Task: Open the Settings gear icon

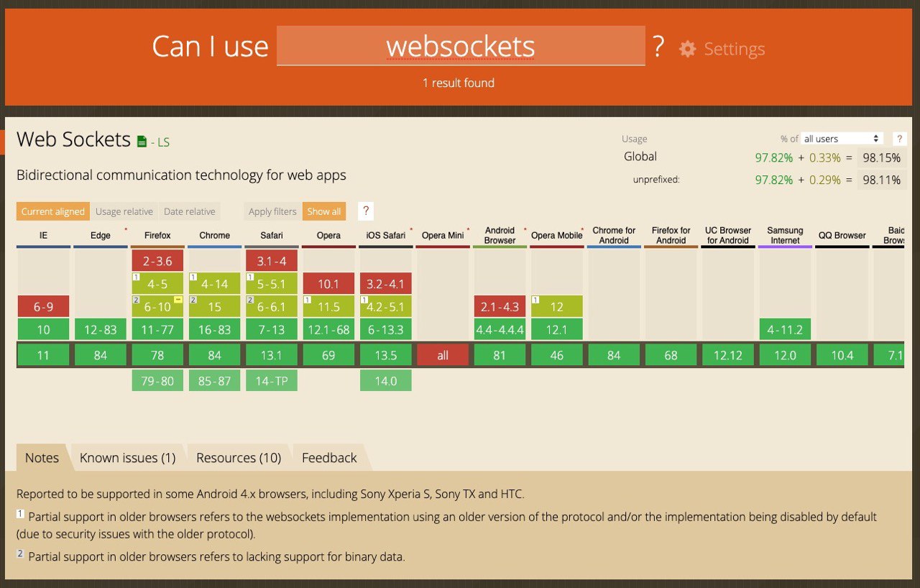Action: click(x=688, y=49)
